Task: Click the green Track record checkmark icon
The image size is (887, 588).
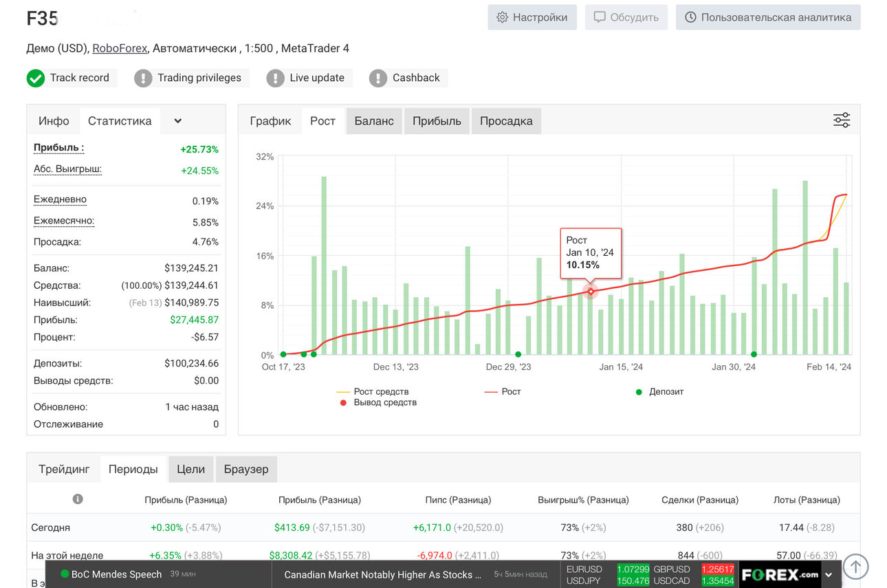Action: [x=36, y=78]
